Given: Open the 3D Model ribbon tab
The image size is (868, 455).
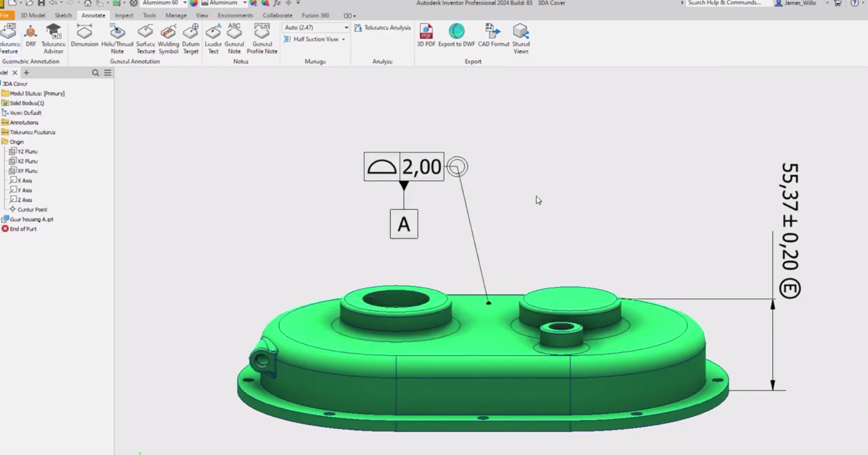Looking at the screenshot, I should click(32, 15).
